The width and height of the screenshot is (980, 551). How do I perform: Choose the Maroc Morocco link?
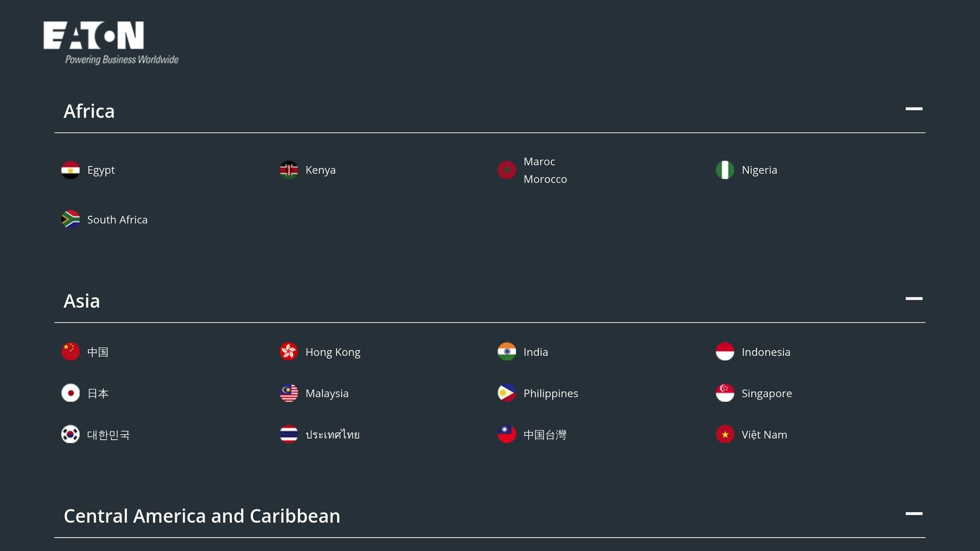[x=545, y=170]
